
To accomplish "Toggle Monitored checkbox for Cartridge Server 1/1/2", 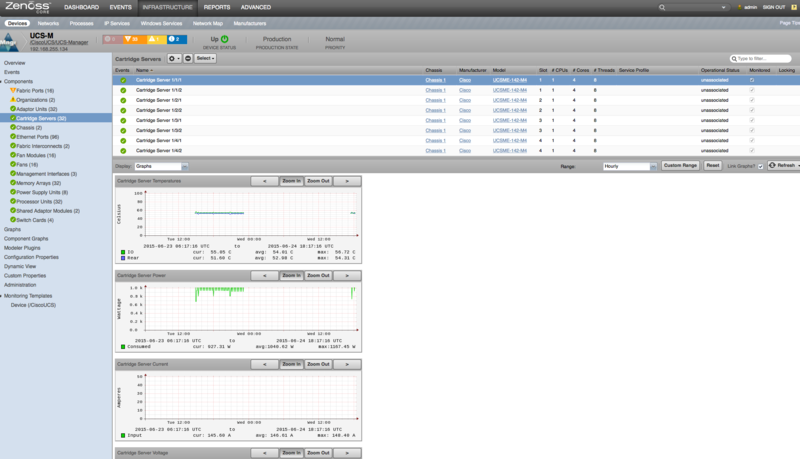I will pyautogui.click(x=752, y=90).
